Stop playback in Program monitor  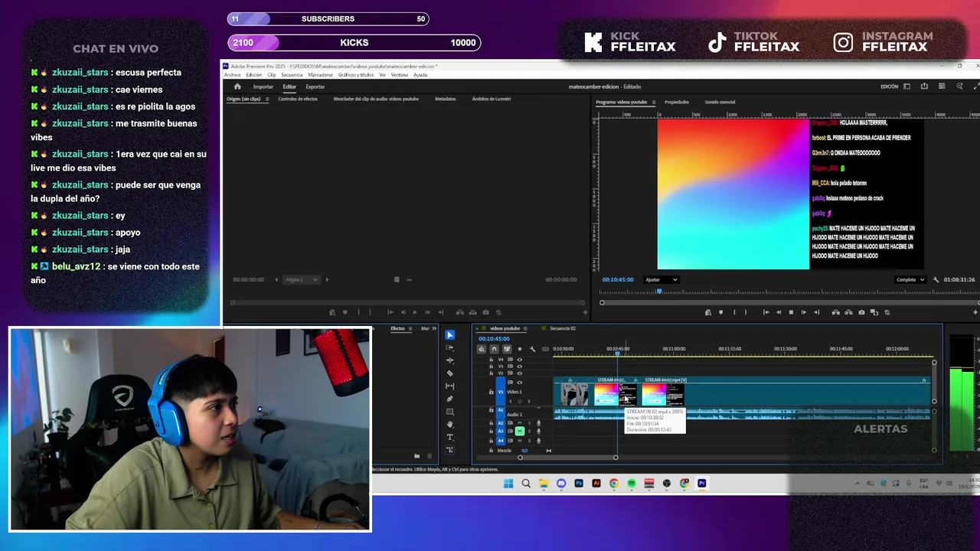tap(791, 312)
